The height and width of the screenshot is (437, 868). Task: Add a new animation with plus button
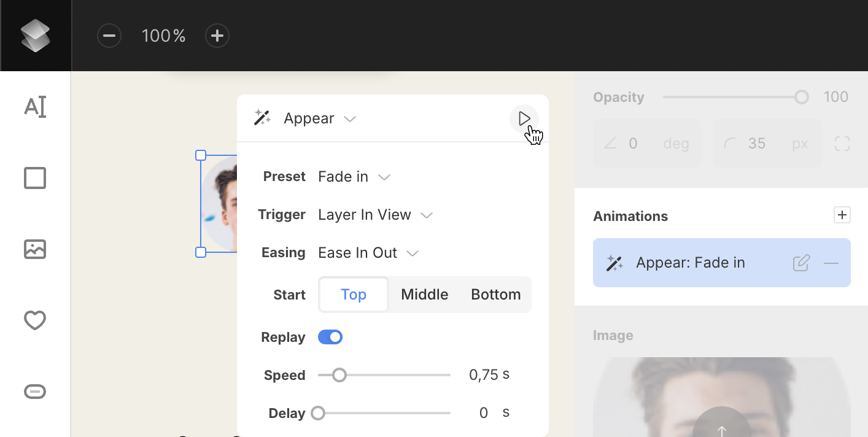point(842,215)
